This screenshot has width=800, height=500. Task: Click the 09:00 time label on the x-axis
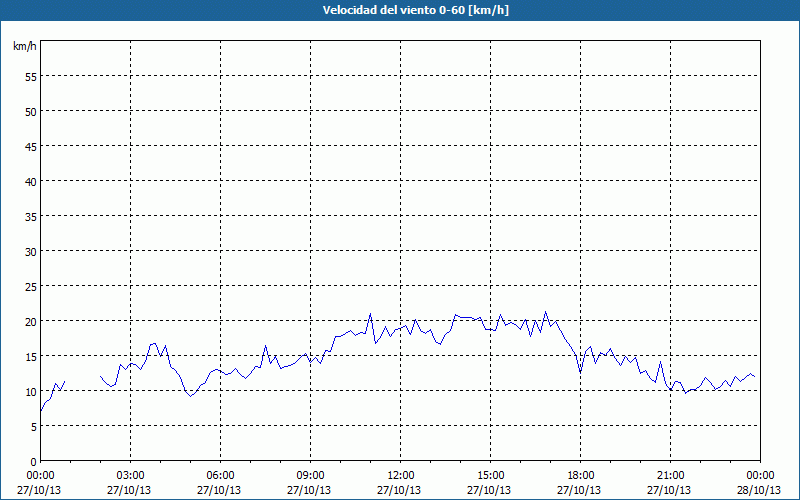[310, 476]
